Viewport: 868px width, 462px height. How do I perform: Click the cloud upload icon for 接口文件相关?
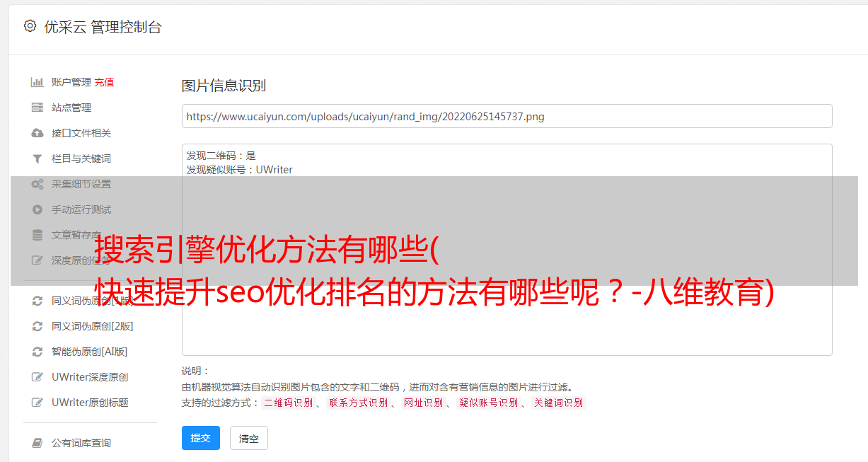click(x=37, y=133)
